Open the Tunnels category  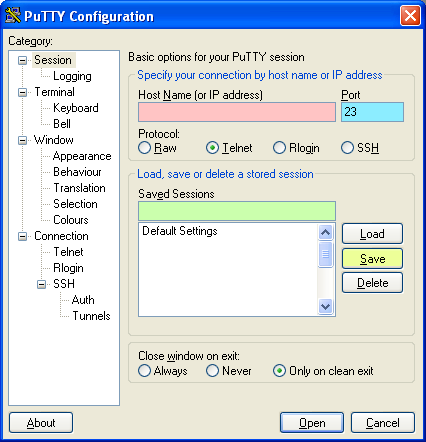pyautogui.click(x=91, y=316)
